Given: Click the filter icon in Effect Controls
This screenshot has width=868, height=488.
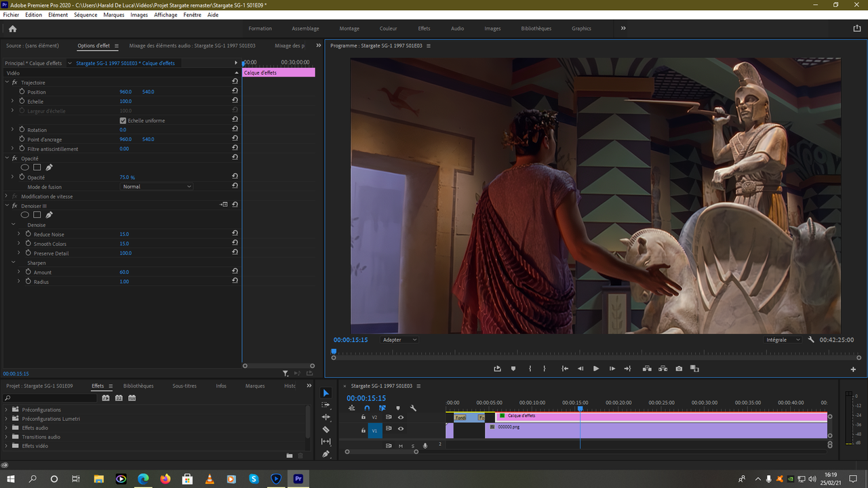Looking at the screenshot, I should (x=285, y=373).
